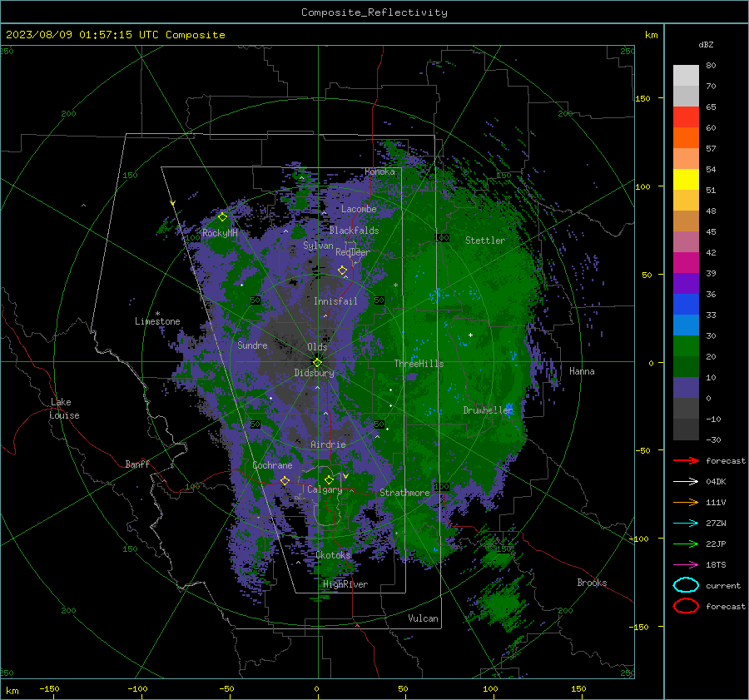The height and width of the screenshot is (700, 749).
Task: Select the orange 57-60 dBZ swatch
Action: pyautogui.click(x=686, y=137)
